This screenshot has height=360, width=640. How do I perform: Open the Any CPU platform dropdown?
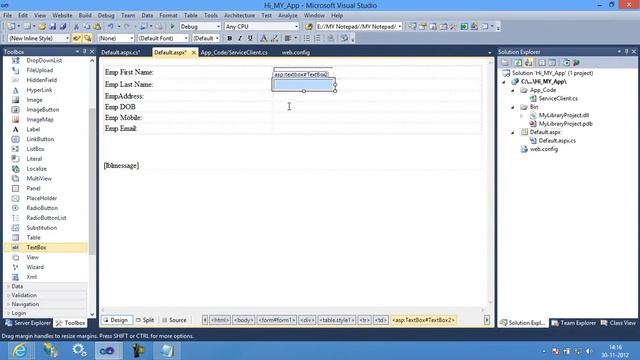coord(262,27)
